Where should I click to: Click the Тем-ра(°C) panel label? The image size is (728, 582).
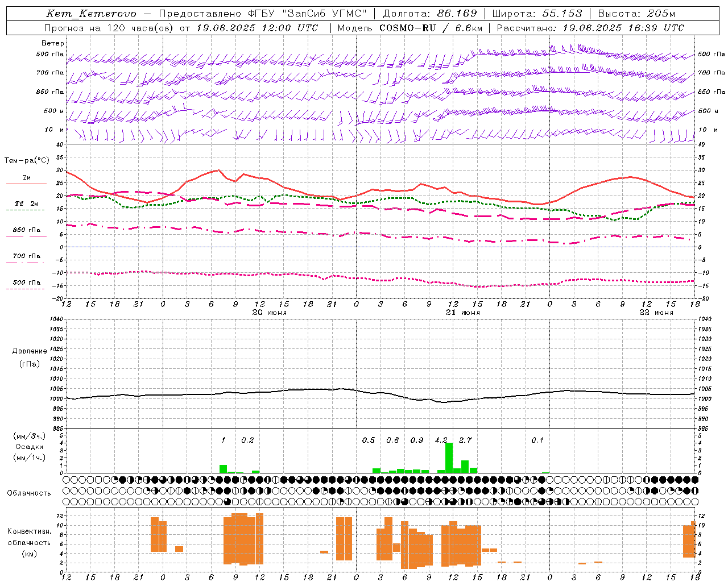click(27, 161)
